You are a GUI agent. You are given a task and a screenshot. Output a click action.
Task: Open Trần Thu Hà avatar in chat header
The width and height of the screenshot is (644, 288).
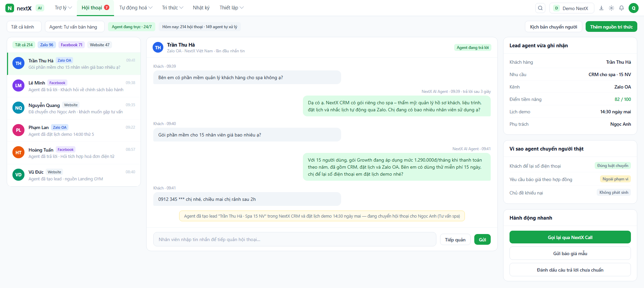(158, 48)
